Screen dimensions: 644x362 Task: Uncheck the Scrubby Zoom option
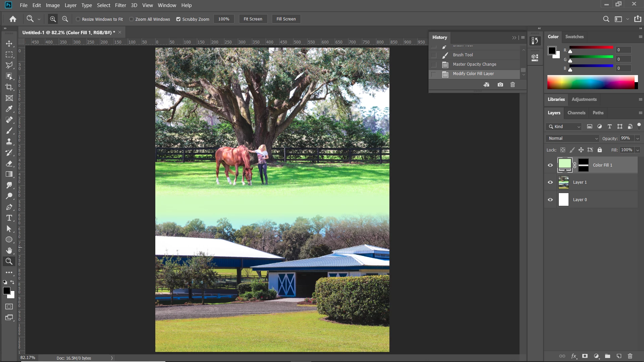tap(178, 19)
